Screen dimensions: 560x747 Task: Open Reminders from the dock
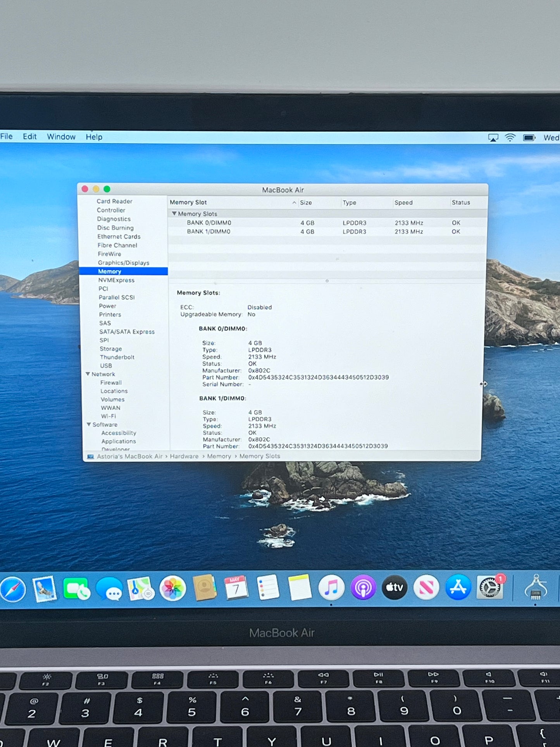[268, 587]
